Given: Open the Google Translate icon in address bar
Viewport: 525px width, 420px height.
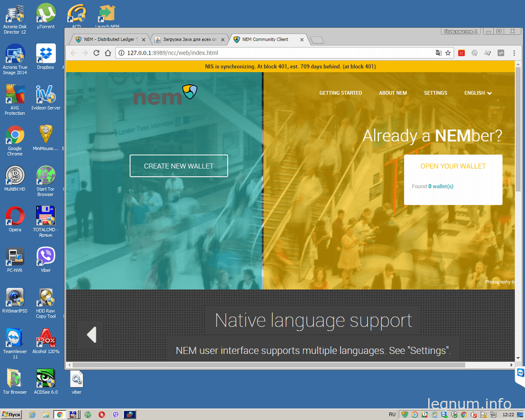Looking at the screenshot, I should pos(439,53).
